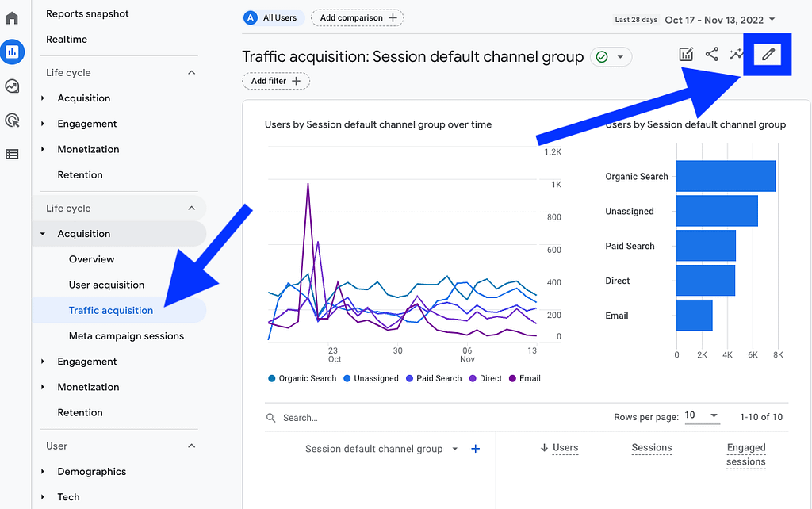The width and height of the screenshot is (812, 509).
Task: Toggle the Organic Search legend item
Action: tap(302, 378)
